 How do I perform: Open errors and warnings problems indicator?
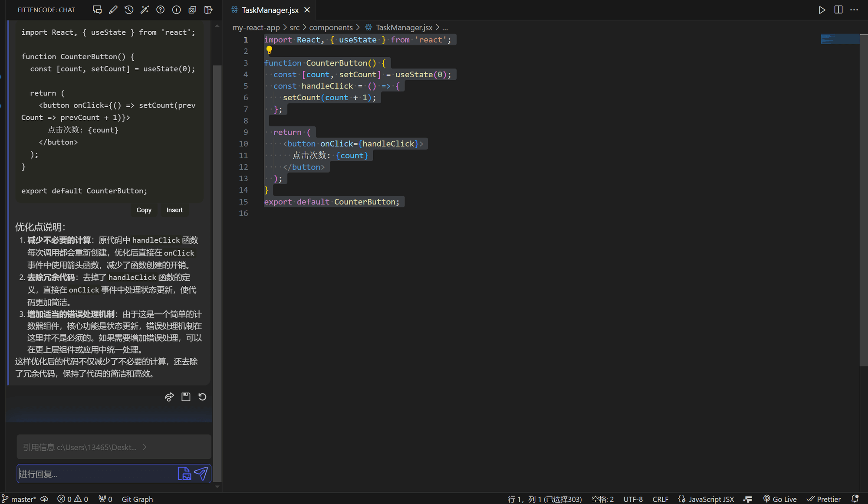click(73, 499)
